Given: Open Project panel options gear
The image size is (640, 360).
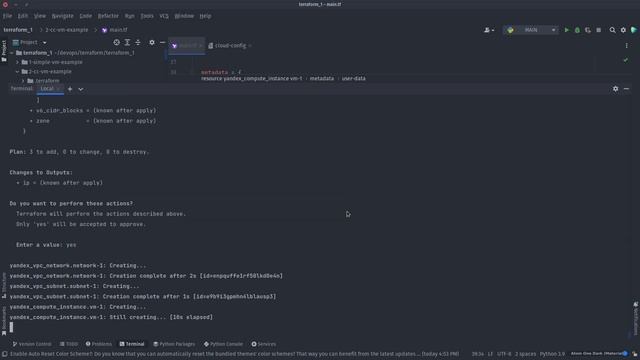Looking at the screenshot, I should (x=151, y=42).
